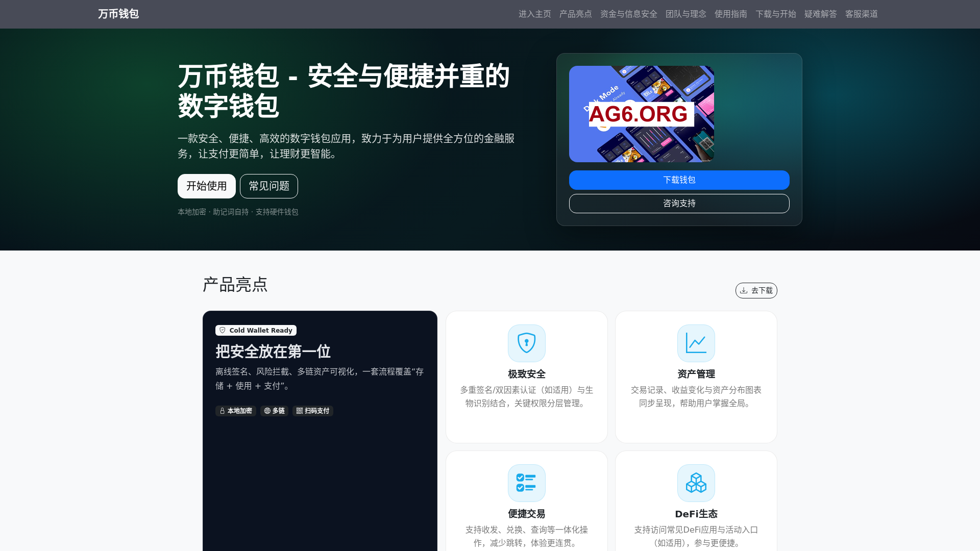Click the 去下载 button
Image resolution: width=980 pixels, height=551 pixels.
[x=756, y=290]
